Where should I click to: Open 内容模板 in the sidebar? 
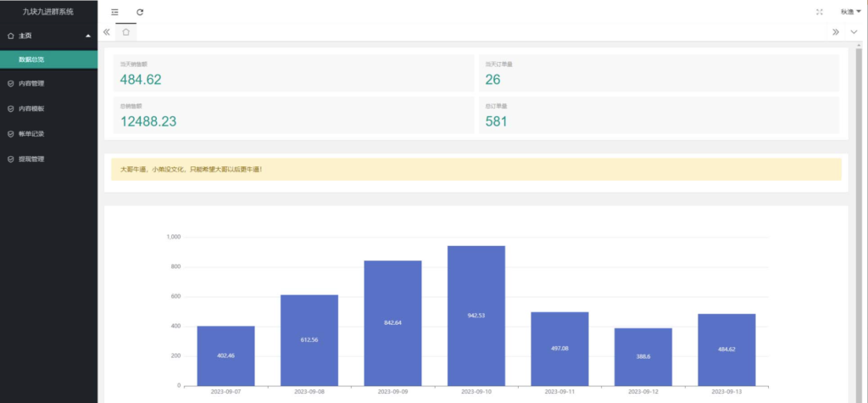point(31,109)
